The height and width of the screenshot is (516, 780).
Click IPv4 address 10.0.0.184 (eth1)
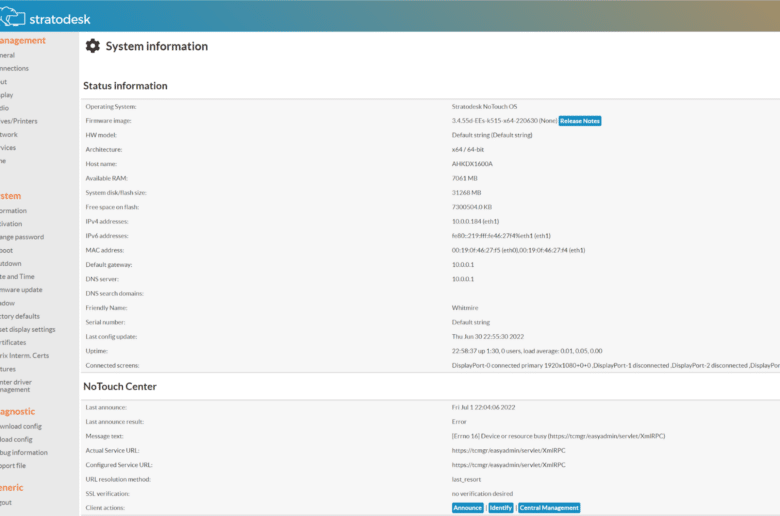coord(476,221)
